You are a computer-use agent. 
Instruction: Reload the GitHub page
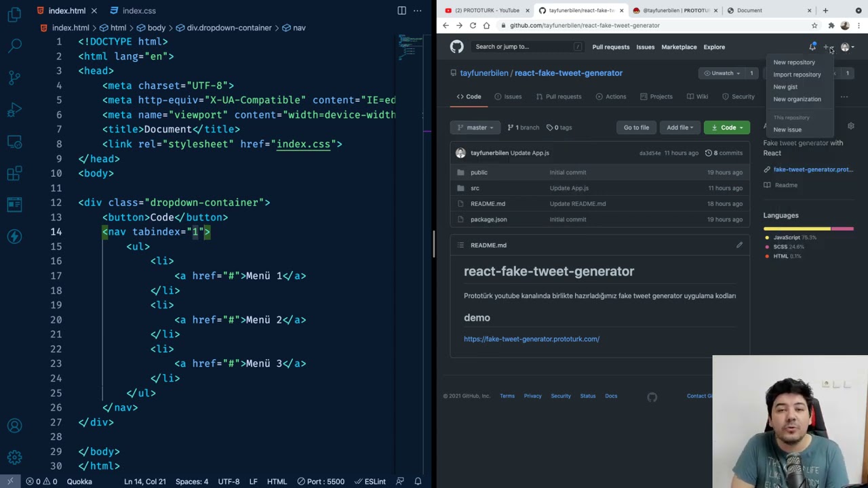[473, 25]
